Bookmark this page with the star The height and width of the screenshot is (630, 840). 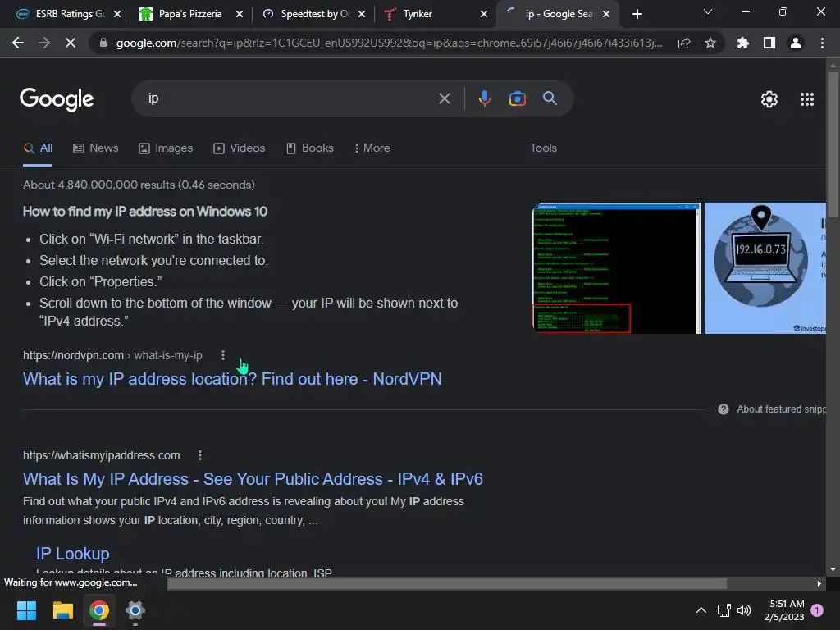click(710, 43)
